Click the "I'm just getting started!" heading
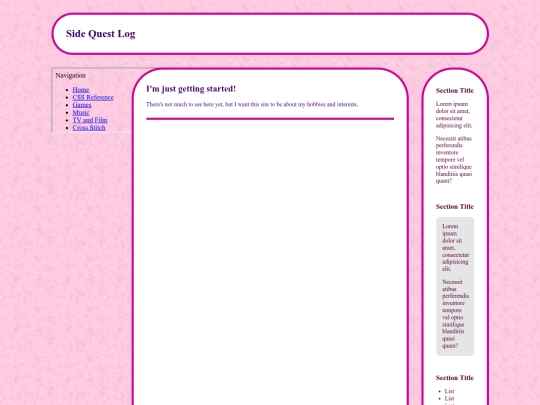Screen dimensions: 540x405 191,89
